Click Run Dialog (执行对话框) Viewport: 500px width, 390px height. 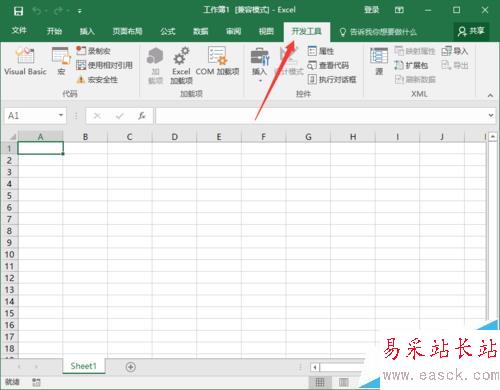point(332,79)
